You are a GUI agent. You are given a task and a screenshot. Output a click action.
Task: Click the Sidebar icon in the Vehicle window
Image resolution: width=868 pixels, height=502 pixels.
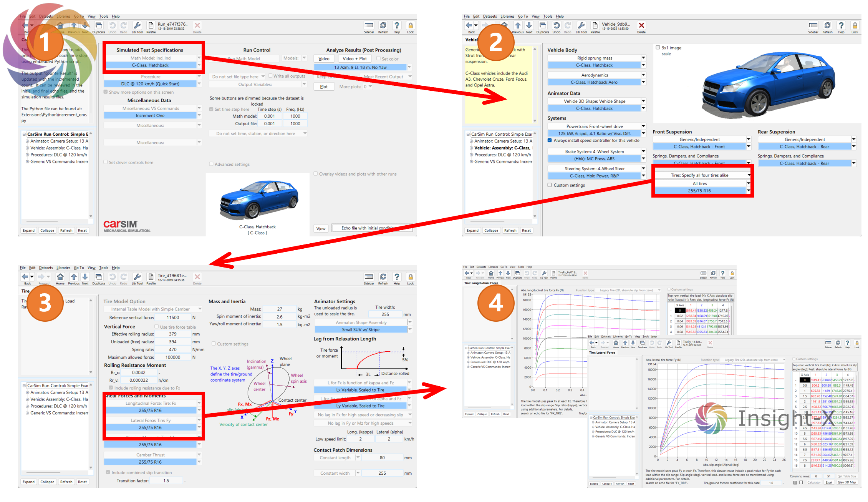point(813,26)
